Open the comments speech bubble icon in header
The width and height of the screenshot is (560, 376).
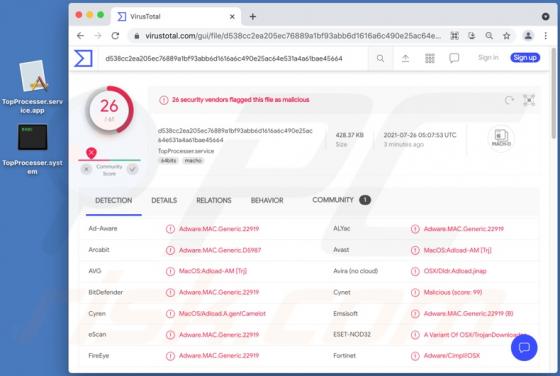[454, 58]
